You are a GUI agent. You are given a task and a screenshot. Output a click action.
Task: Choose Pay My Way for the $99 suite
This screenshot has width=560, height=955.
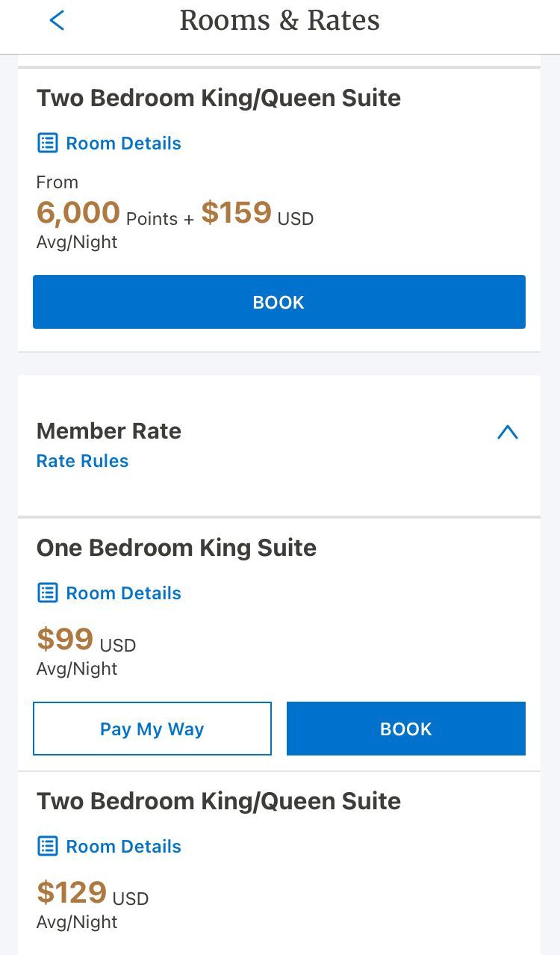coord(152,729)
